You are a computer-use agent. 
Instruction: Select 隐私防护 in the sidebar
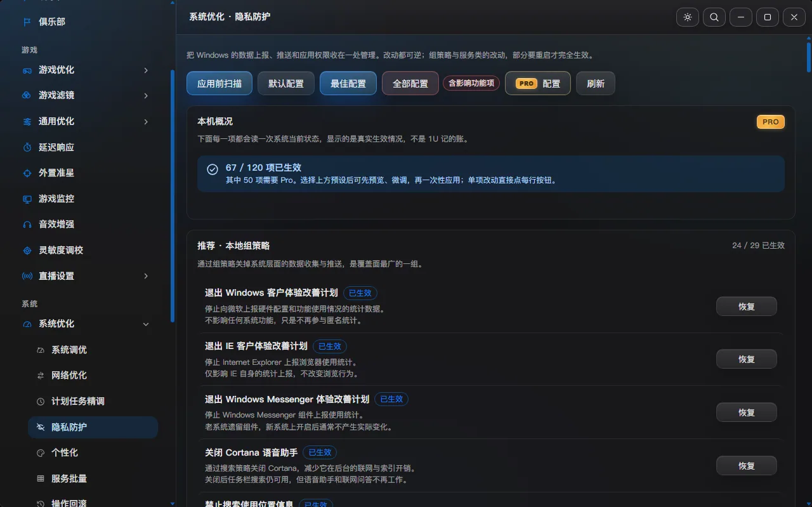click(93, 427)
